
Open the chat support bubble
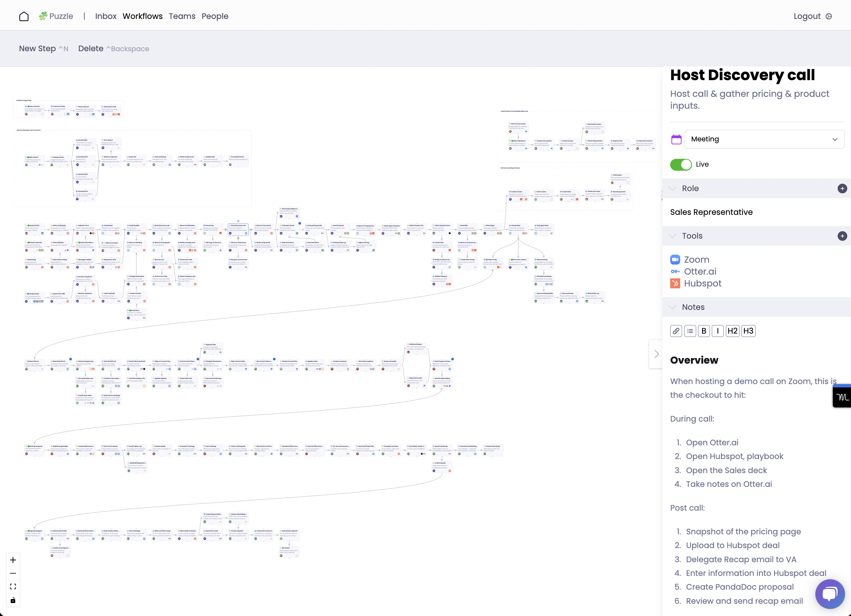tap(830, 594)
